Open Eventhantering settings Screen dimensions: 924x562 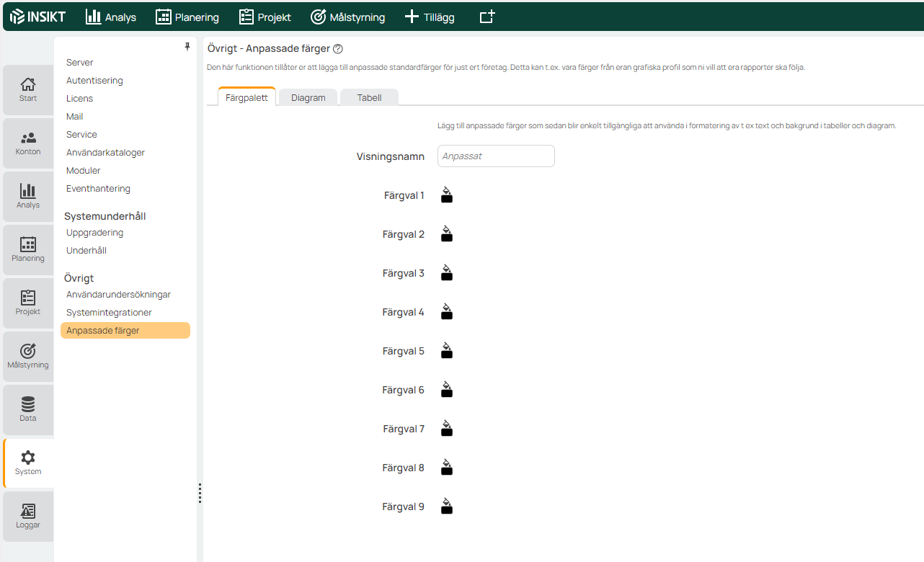click(98, 189)
